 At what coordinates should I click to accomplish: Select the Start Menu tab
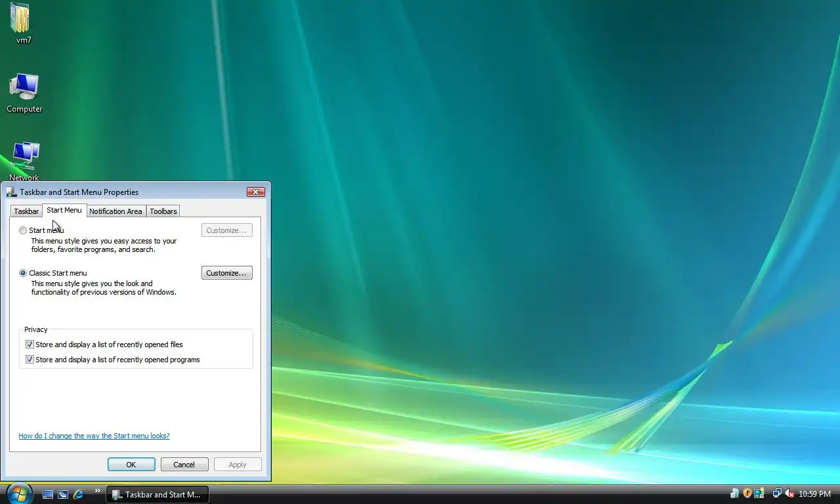[x=64, y=210]
